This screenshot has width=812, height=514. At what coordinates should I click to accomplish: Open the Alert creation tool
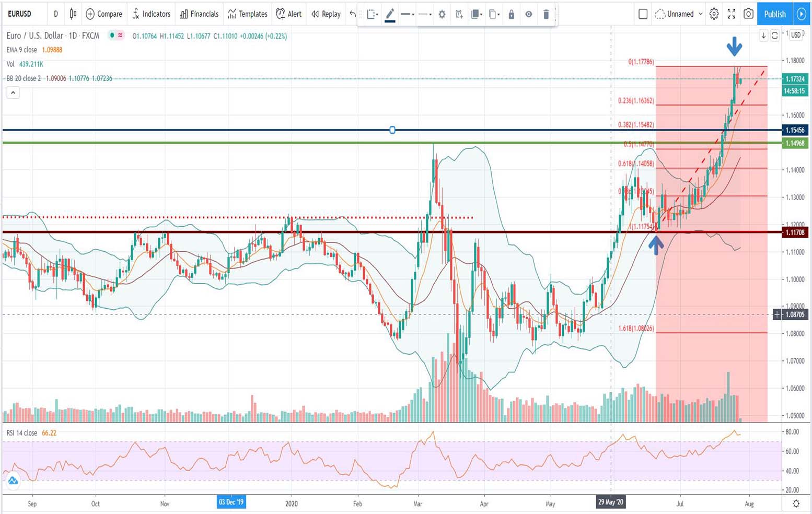[289, 14]
